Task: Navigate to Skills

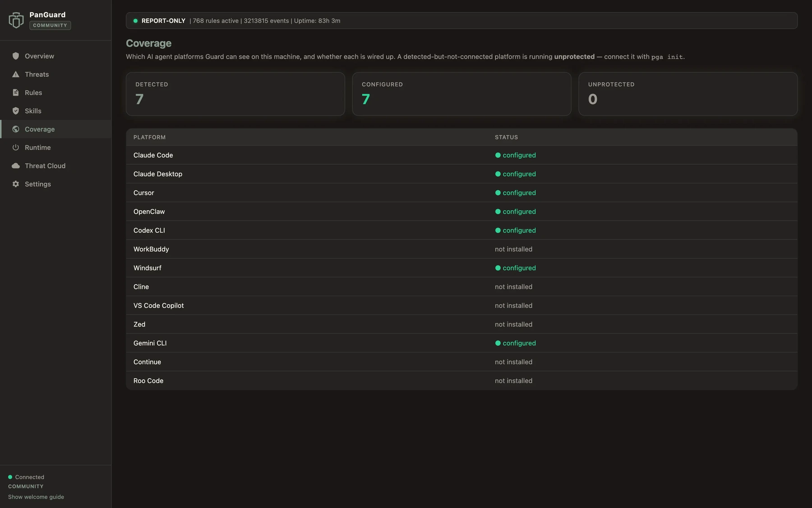Action: 56,111
